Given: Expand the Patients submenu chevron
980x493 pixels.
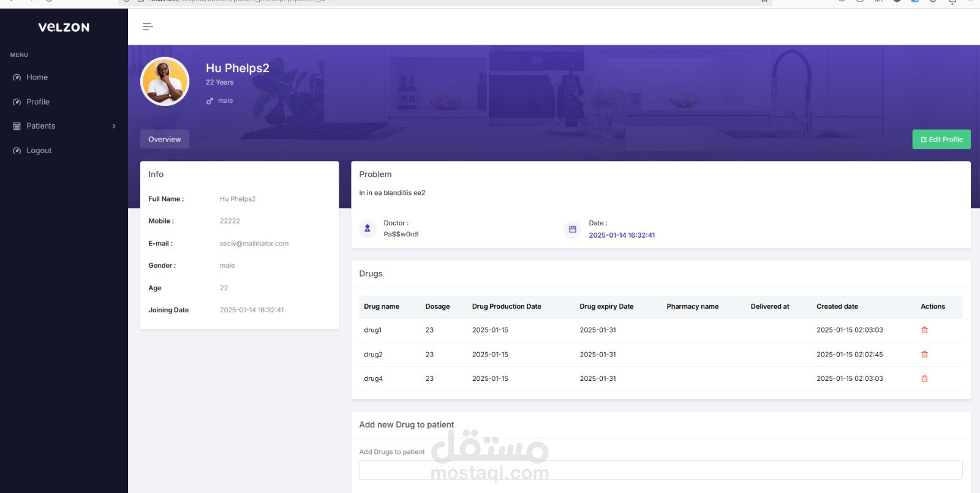Looking at the screenshot, I should click(x=114, y=126).
